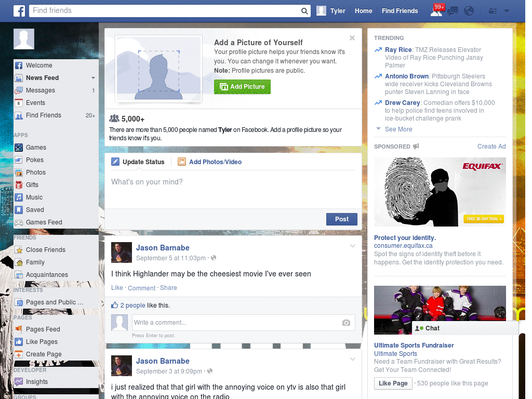Click the blue Post button
The height and width of the screenshot is (399, 532).
coord(342,219)
